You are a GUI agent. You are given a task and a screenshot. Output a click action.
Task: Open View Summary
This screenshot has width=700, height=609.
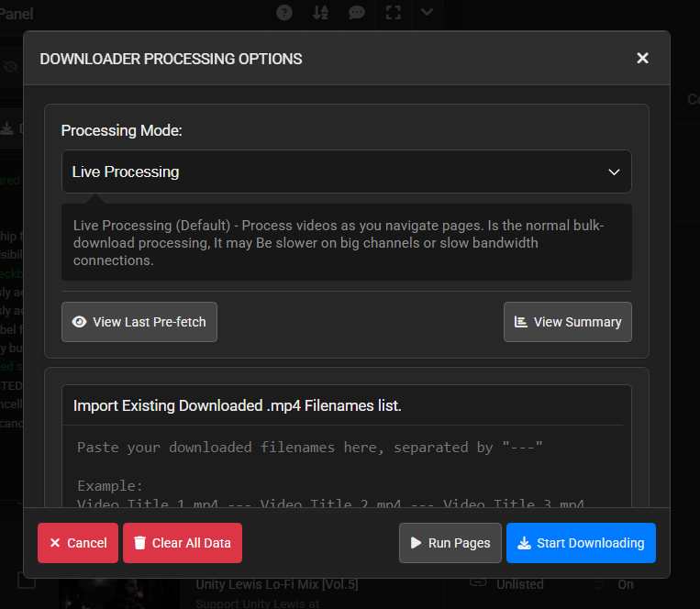pos(567,322)
